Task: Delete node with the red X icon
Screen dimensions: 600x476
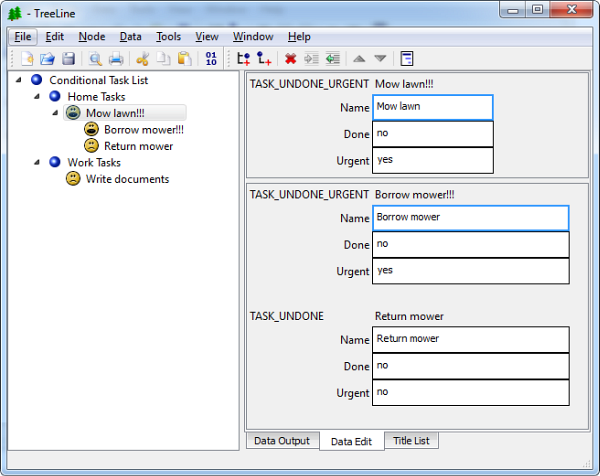Action: [x=290, y=59]
